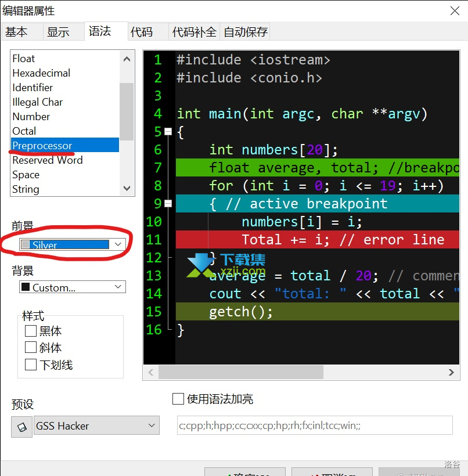This screenshot has height=476, width=468.
Task: Click the syntax list scrollbar thumb
Action: click(x=127, y=111)
